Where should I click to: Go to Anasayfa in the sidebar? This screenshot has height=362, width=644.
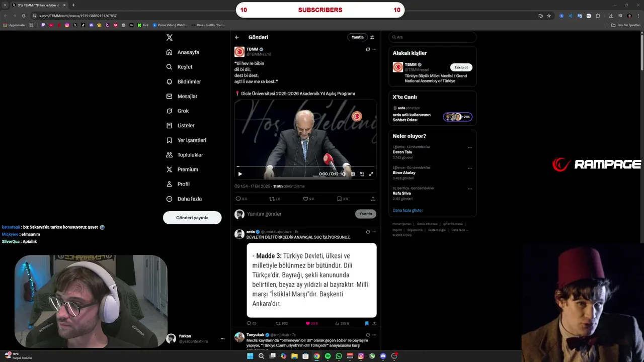tap(183, 52)
